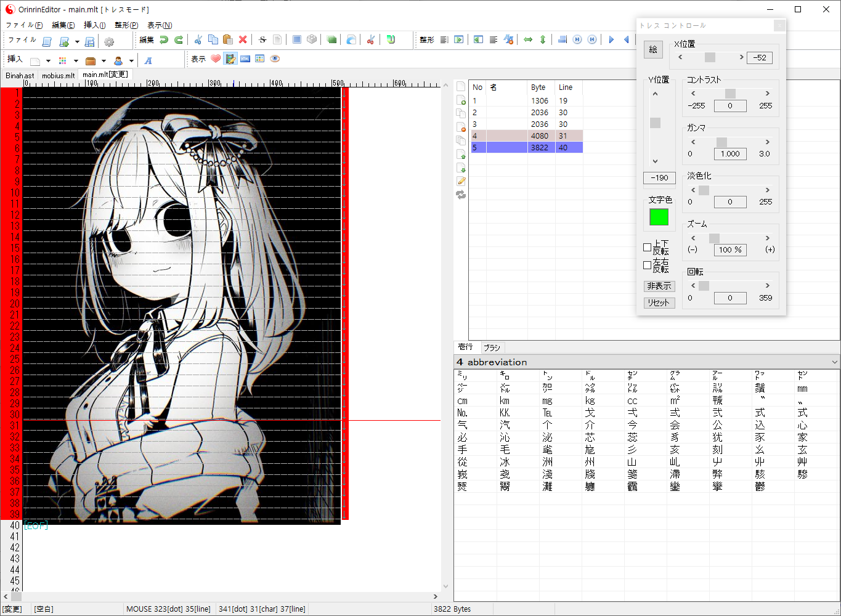Image resolution: width=841 pixels, height=616 pixels.
Task: Click the green vertical double-arrow icon
Action: click(543, 40)
